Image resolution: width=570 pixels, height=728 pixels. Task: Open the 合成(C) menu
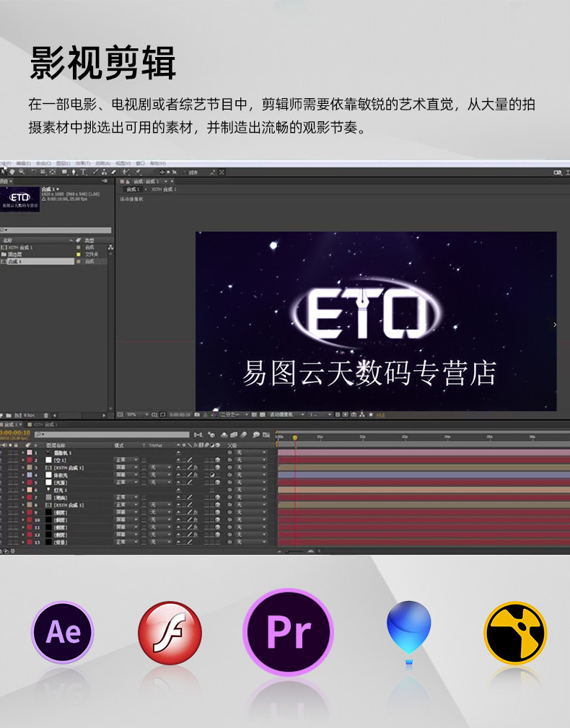[43, 163]
